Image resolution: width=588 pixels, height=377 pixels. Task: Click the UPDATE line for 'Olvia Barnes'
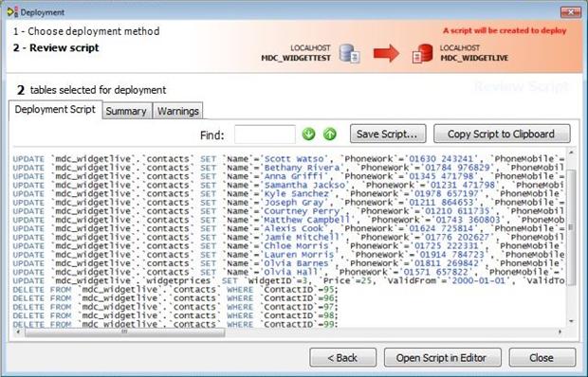(x=288, y=263)
